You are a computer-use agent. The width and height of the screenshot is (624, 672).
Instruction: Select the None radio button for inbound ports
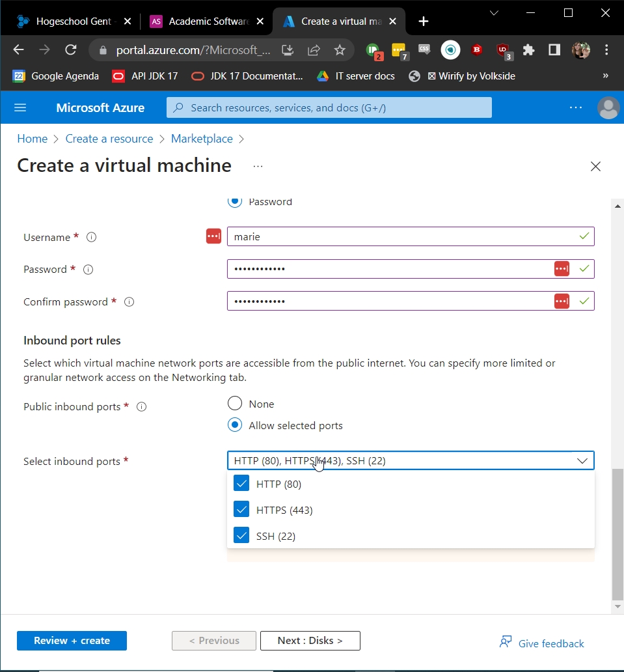[x=235, y=404]
